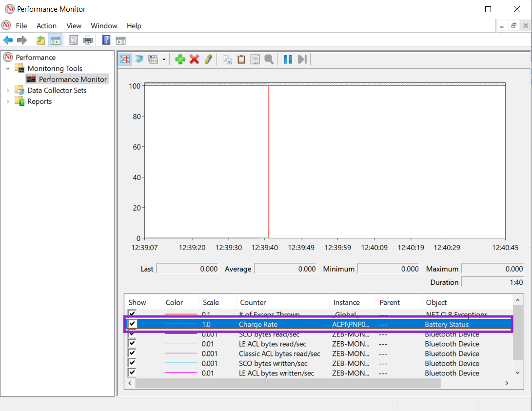Screen dimensions: 532x411
Task: Click the Highlight pen icon
Action: point(208,59)
